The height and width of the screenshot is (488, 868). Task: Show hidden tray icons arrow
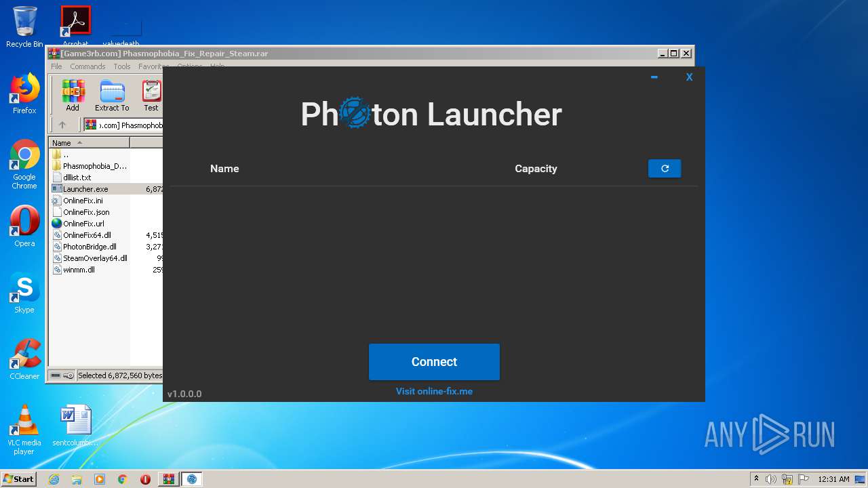(x=756, y=479)
